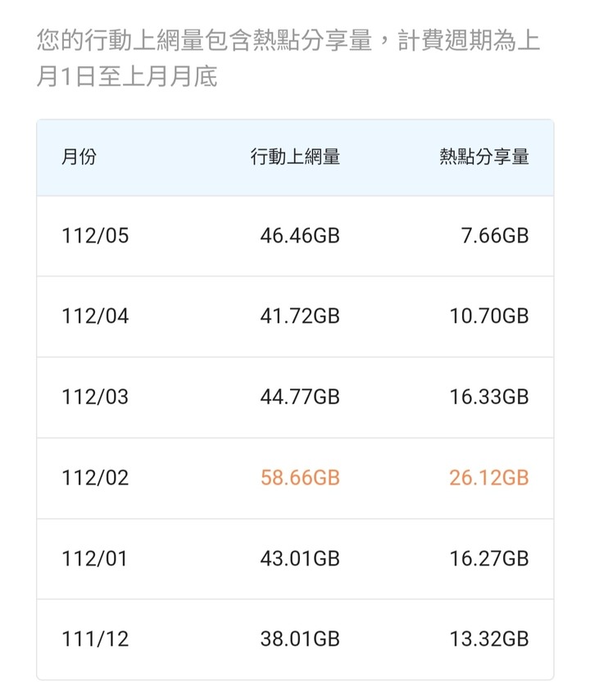Click the billing cycle description text
The width and height of the screenshot is (590, 700).
(x=288, y=58)
